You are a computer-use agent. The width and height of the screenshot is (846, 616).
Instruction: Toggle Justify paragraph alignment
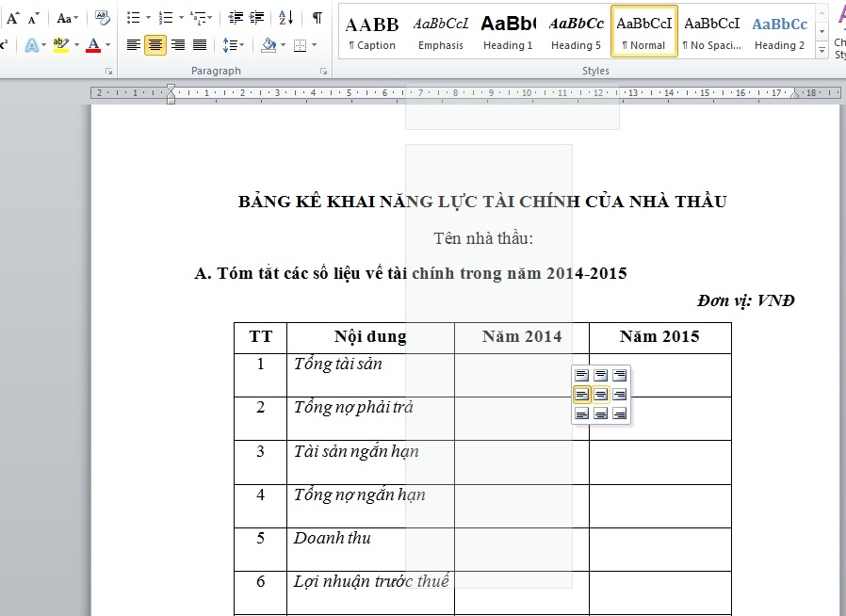coord(199,44)
